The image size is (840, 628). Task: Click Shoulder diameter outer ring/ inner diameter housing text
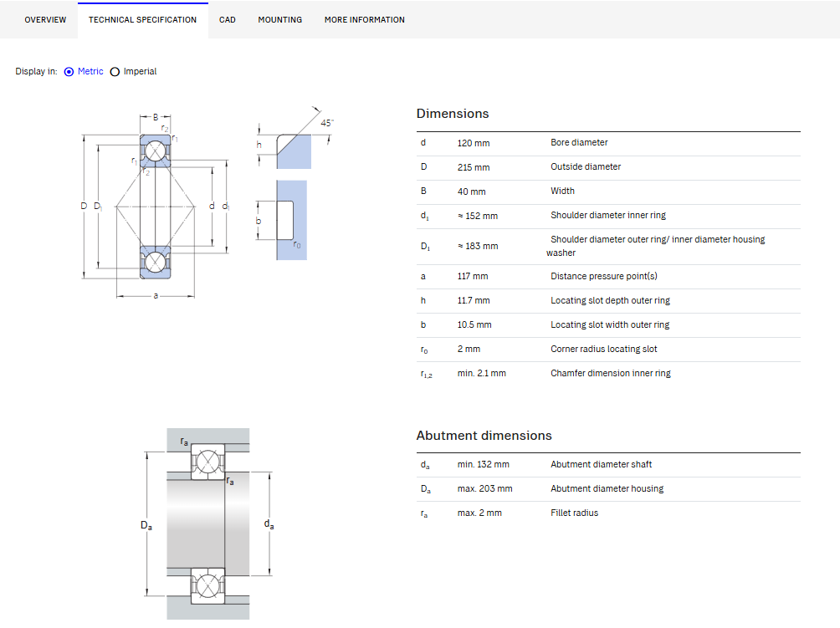(x=658, y=239)
